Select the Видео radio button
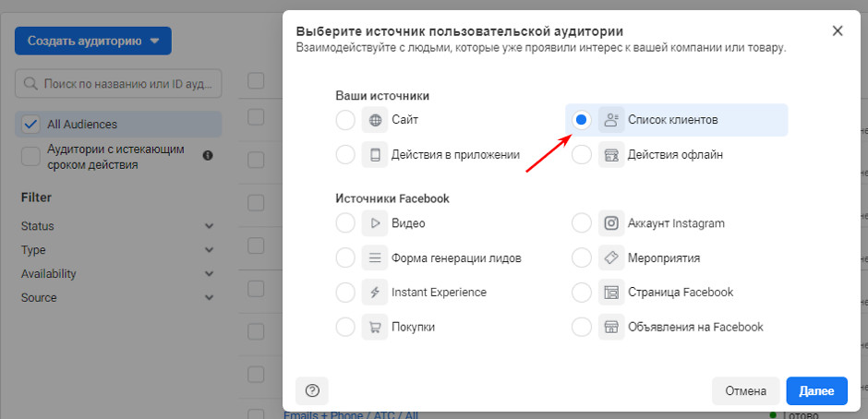The width and height of the screenshot is (868, 419). click(345, 223)
